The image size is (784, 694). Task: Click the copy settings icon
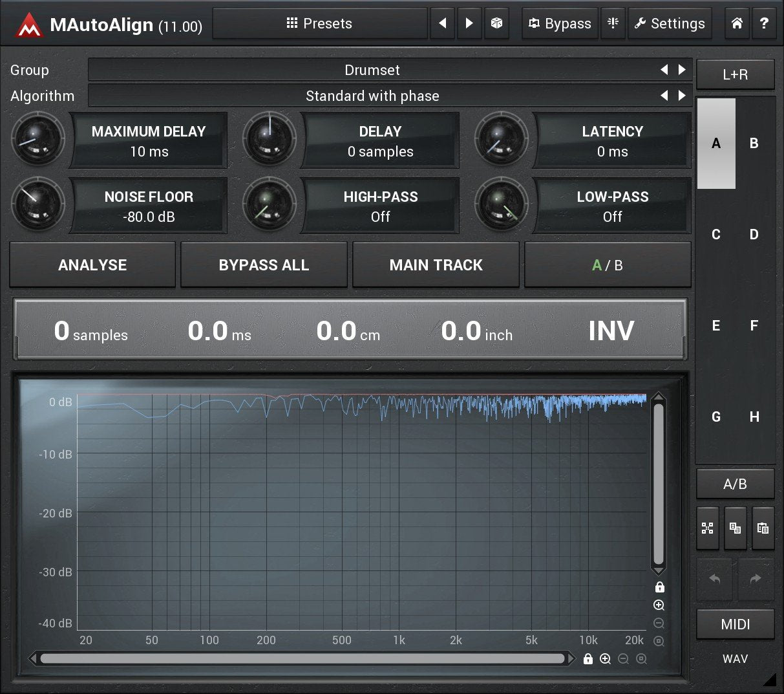pyautogui.click(x=735, y=528)
